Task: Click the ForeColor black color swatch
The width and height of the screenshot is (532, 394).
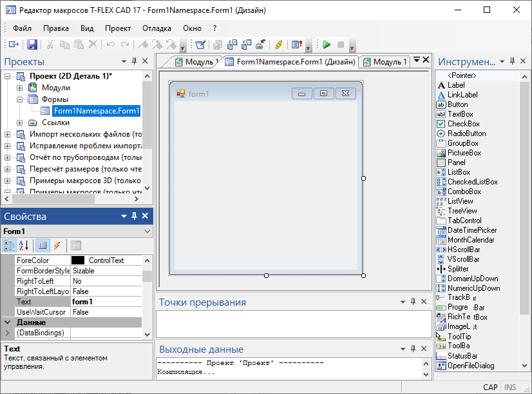Action: 78,261
